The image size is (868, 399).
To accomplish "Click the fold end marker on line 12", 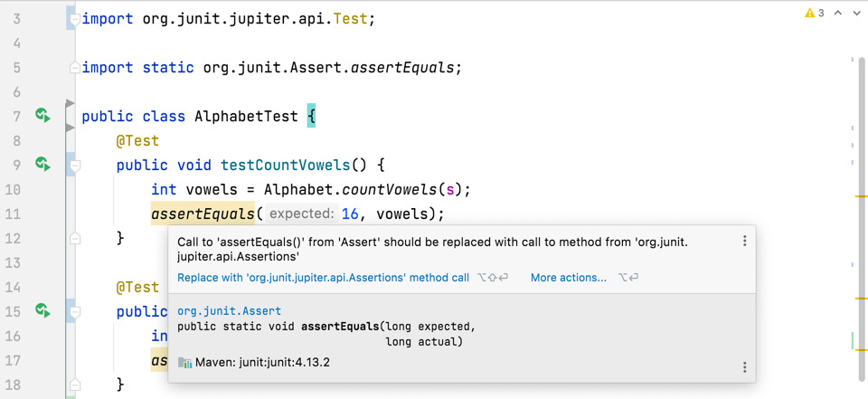I will [75, 238].
